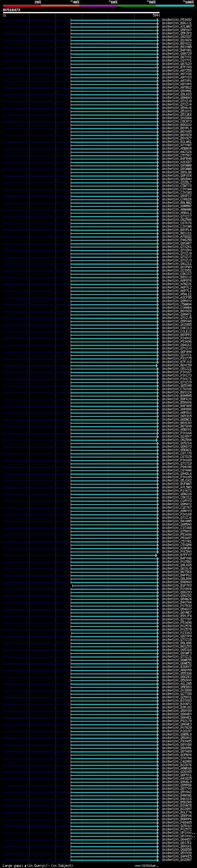Open hit UniRef100_Q5PU47
Viewport: 197px width, 868px height.
point(177,30)
